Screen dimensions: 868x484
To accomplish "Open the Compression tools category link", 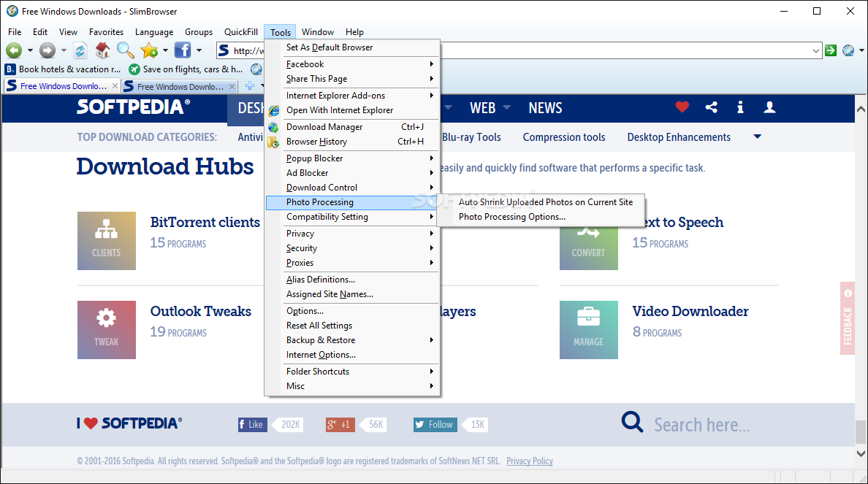I will (564, 137).
